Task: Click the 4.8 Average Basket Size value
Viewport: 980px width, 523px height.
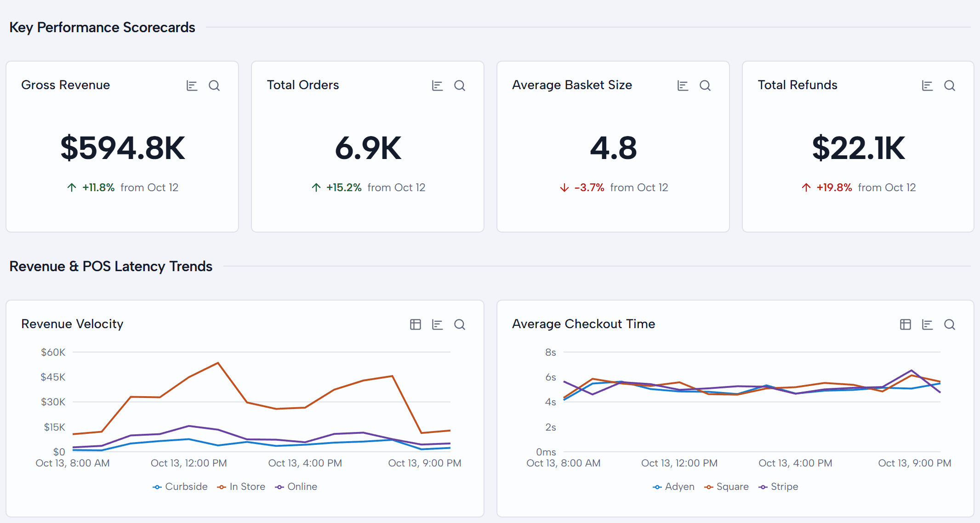Action: pyautogui.click(x=614, y=148)
